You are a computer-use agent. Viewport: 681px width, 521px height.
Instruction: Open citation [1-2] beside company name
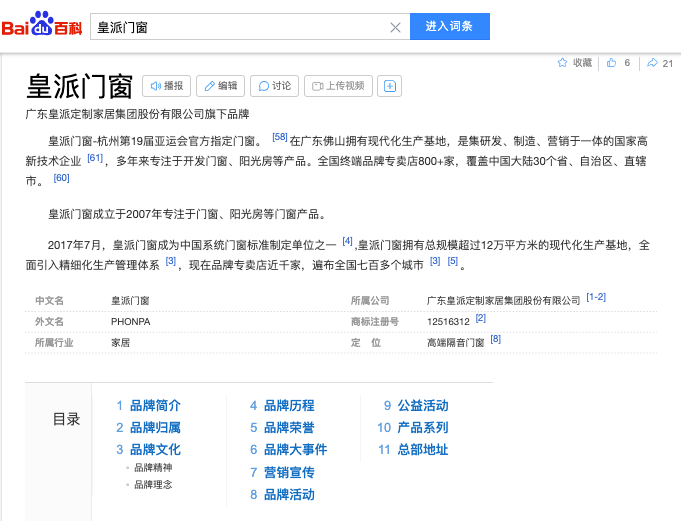coord(596,297)
